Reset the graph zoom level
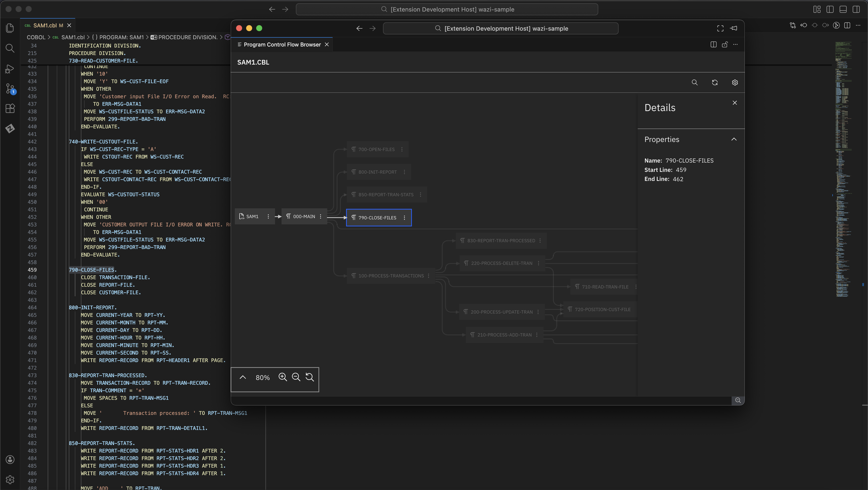 [310, 377]
